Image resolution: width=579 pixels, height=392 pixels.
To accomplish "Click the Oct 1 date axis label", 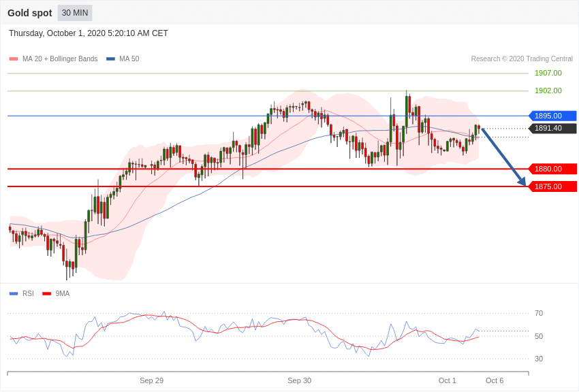I will point(447,380).
